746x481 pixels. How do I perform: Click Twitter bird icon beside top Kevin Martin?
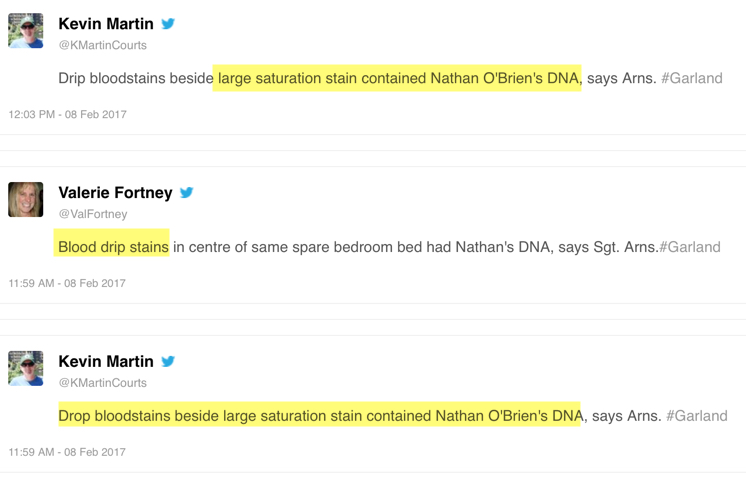click(168, 24)
